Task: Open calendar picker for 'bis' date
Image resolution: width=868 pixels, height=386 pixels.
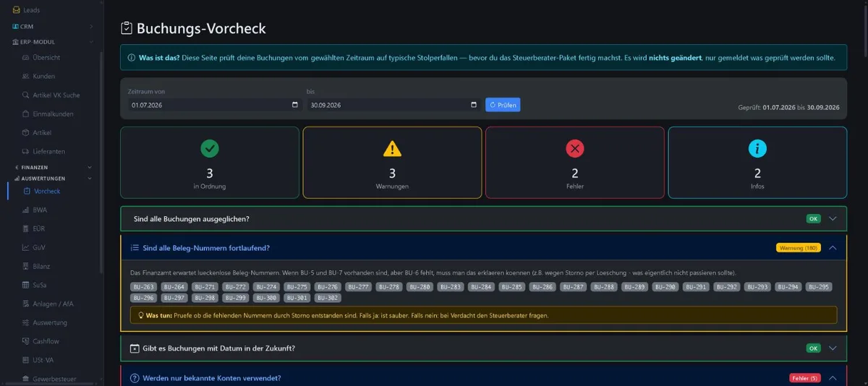Action: click(x=474, y=105)
